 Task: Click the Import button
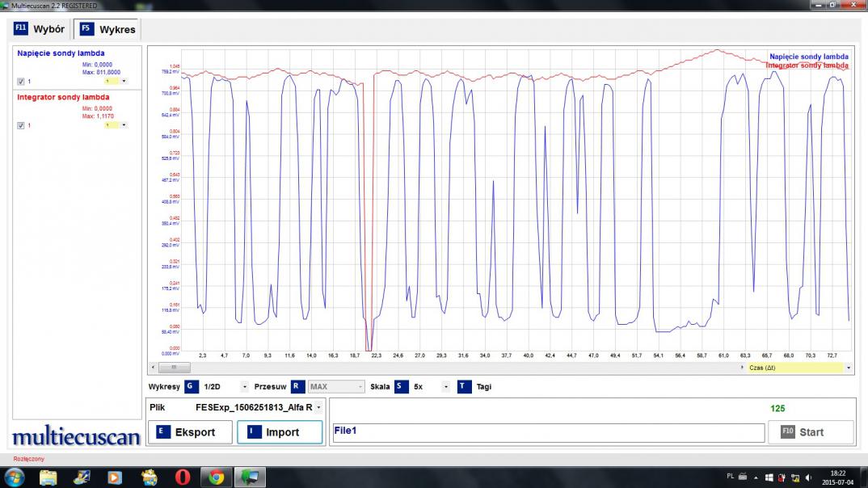(280, 432)
